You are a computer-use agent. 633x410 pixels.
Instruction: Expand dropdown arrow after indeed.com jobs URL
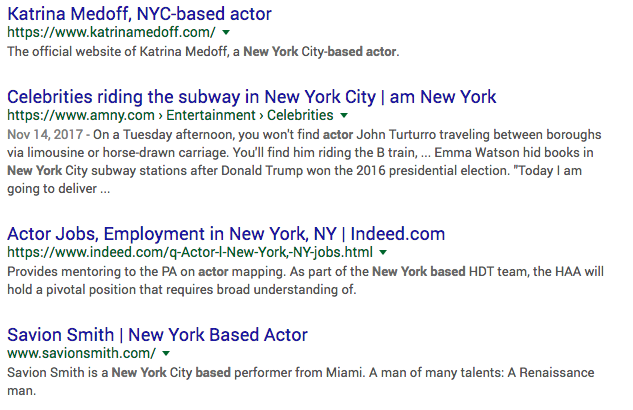coord(383,253)
